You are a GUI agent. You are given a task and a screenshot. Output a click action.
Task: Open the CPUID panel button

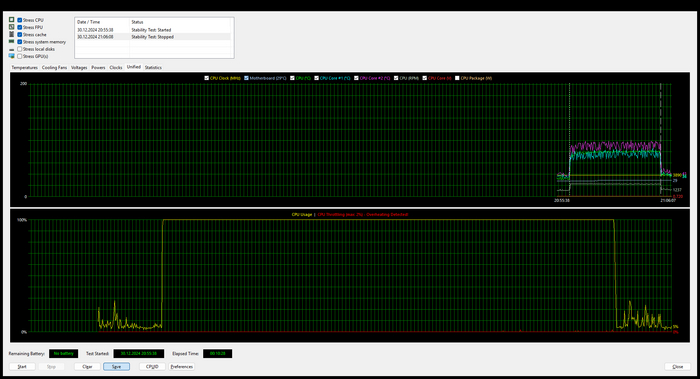[x=152, y=367]
